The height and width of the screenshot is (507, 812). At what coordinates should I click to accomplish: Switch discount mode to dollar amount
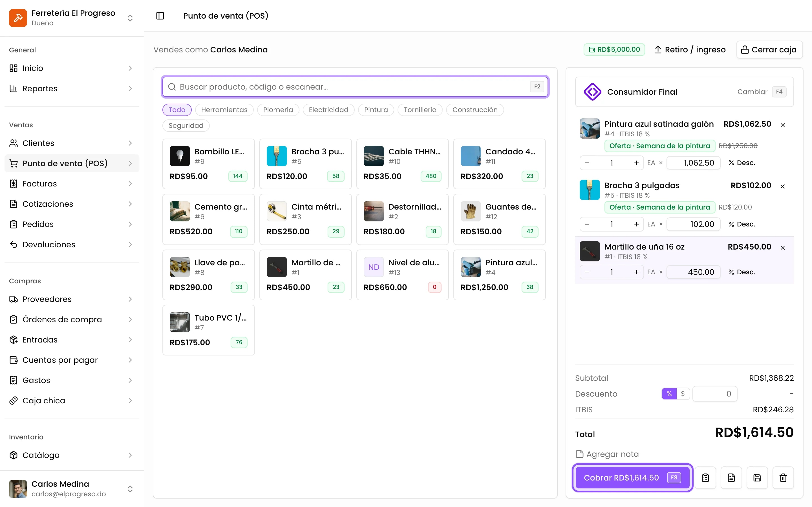pos(683,394)
